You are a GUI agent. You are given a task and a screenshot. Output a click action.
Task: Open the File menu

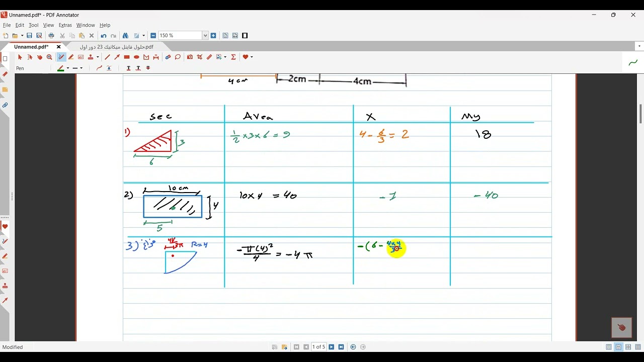pyautogui.click(x=7, y=25)
